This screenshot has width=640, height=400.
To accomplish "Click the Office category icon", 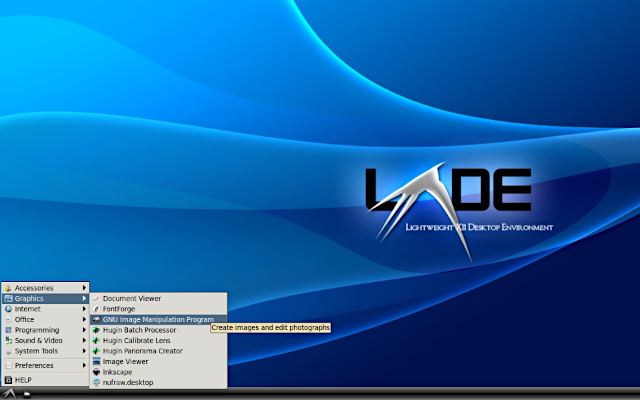I will 9,320.
